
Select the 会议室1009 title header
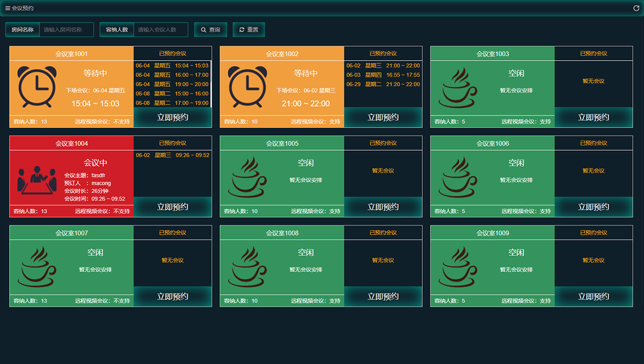tap(492, 233)
